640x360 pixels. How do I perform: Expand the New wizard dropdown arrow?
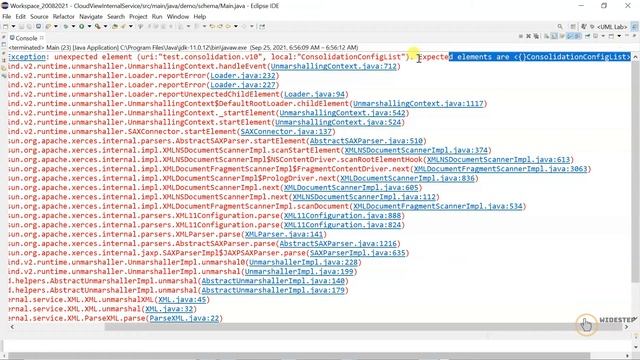(13, 27)
